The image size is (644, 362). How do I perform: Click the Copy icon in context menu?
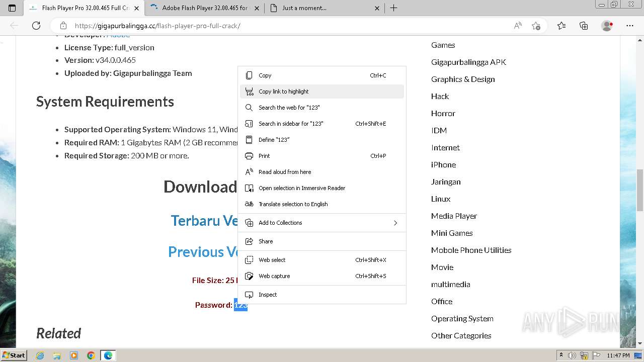click(x=249, y=75)
